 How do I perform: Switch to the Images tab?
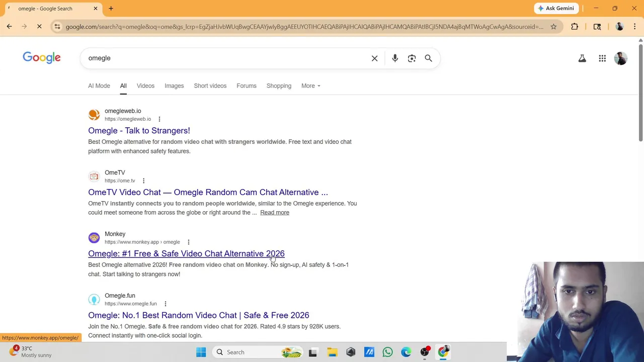tap(174, 85)
